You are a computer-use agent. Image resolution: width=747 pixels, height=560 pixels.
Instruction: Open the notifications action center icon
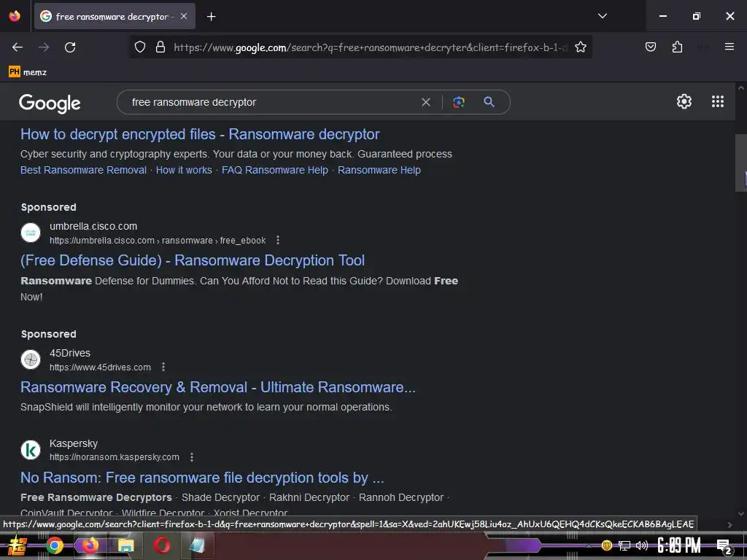(x=724, y=546)
